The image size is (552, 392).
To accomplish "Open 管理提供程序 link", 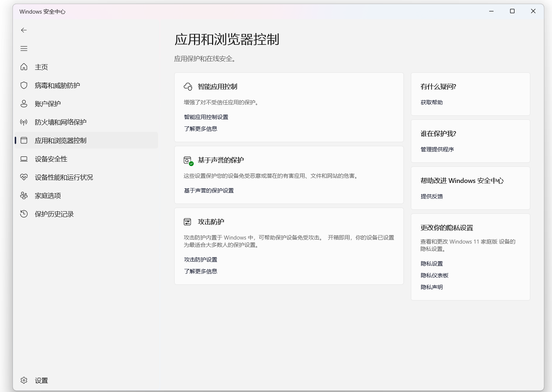I will point(437,149).
